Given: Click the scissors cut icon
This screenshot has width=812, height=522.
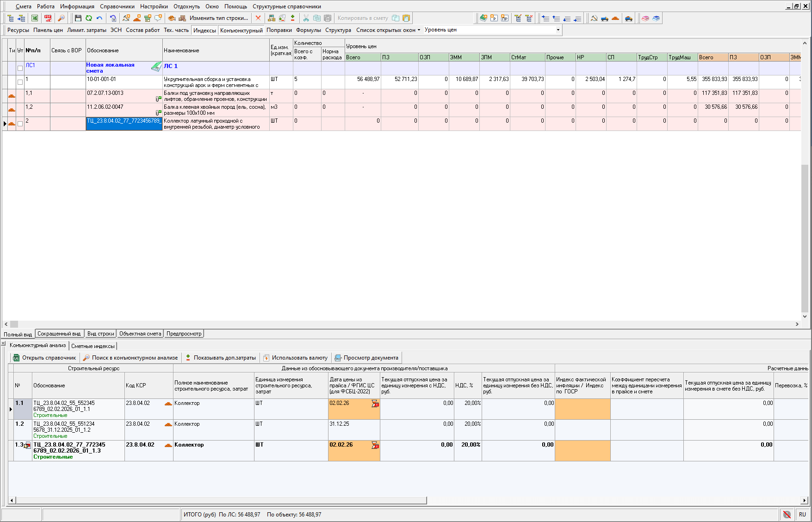Looking at the screenshot, I should pyautogui.click(x=306, y=18).
